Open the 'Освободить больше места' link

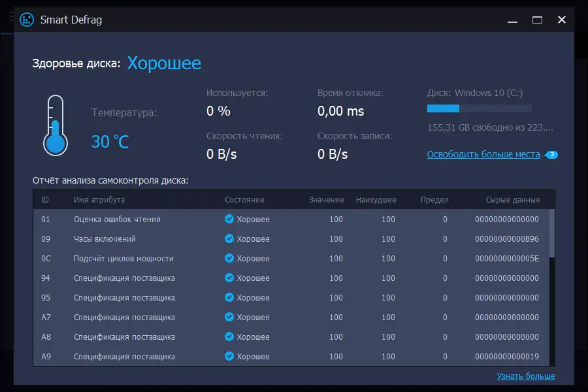483,155
